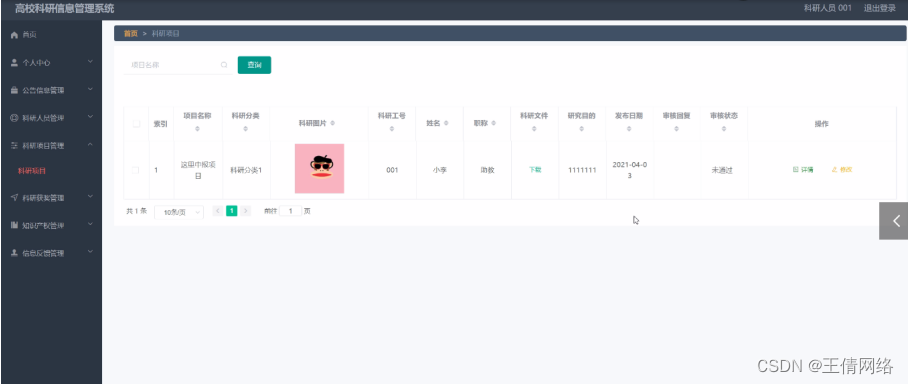Screen dimensions: 909x384
Task: Sort table by 科研工号 column arrows
Action: coord(392,129)
